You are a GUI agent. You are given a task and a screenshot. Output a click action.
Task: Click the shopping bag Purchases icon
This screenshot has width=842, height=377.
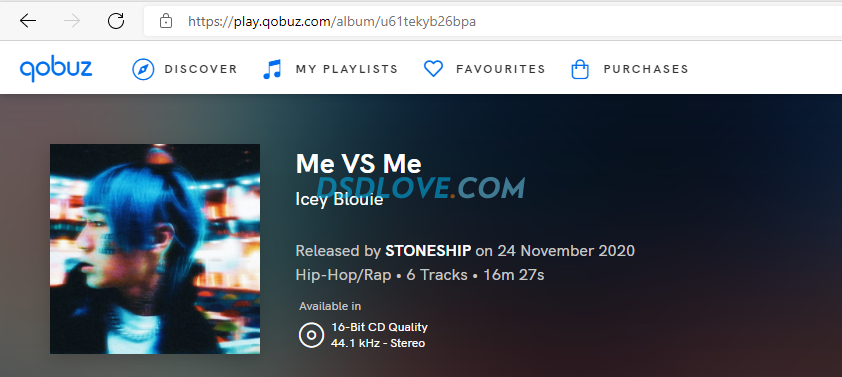click(580, 69)
